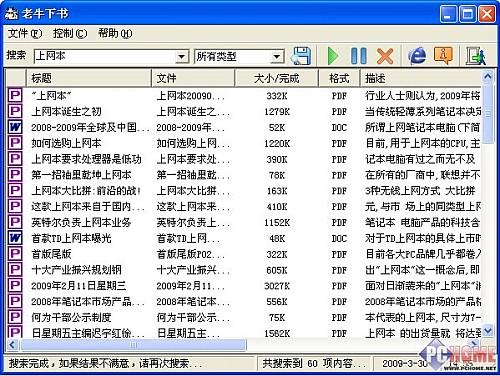Click PDF icon of row 上网本要求处理器是低功
This screenshot has width=500, height=376.
[x=15, y=159]
